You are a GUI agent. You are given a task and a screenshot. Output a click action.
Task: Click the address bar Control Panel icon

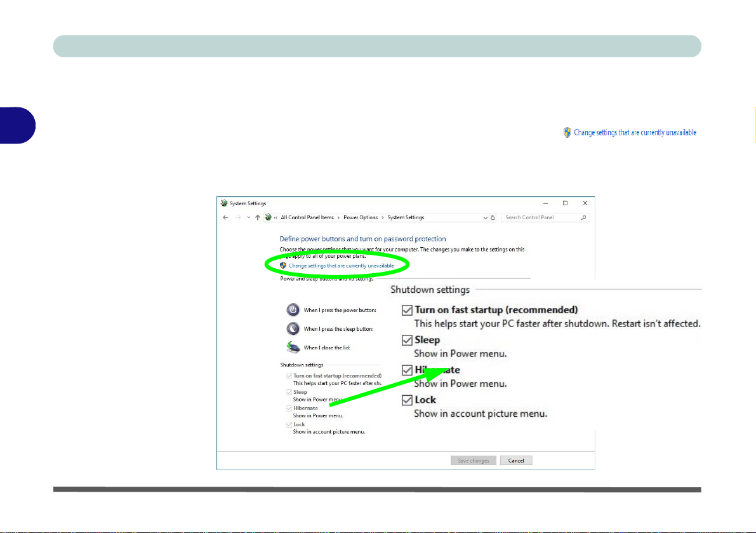click(268, 217)
